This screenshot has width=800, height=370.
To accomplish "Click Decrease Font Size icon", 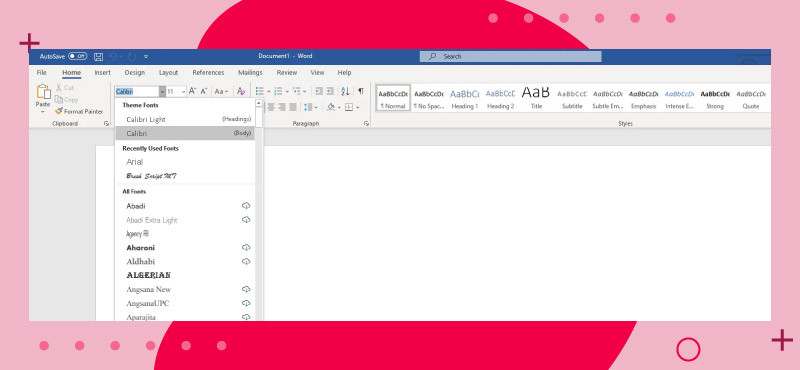I will click(x=204, y=91).
